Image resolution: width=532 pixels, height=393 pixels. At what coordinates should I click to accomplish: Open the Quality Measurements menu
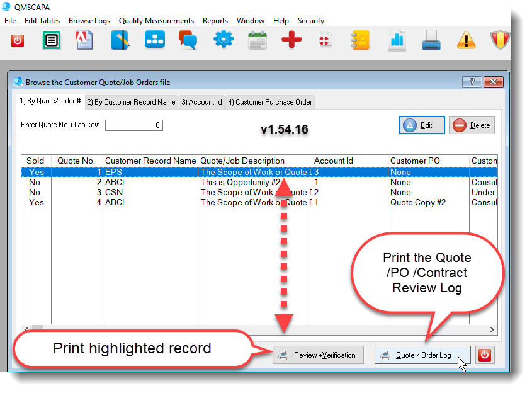pos(156,20)
